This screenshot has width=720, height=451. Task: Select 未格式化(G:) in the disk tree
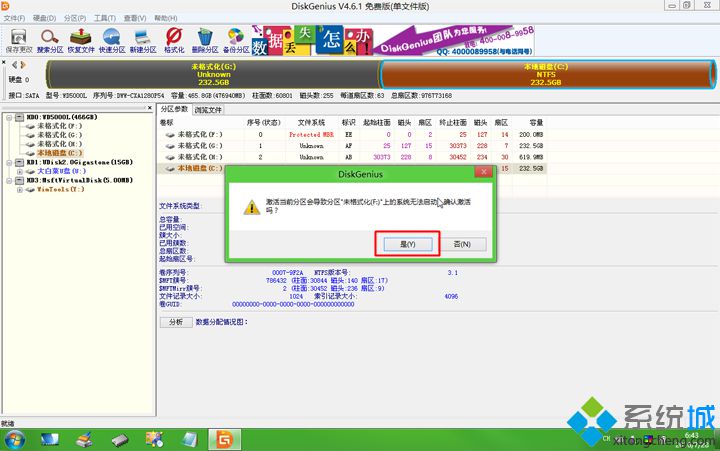point(59,135)
